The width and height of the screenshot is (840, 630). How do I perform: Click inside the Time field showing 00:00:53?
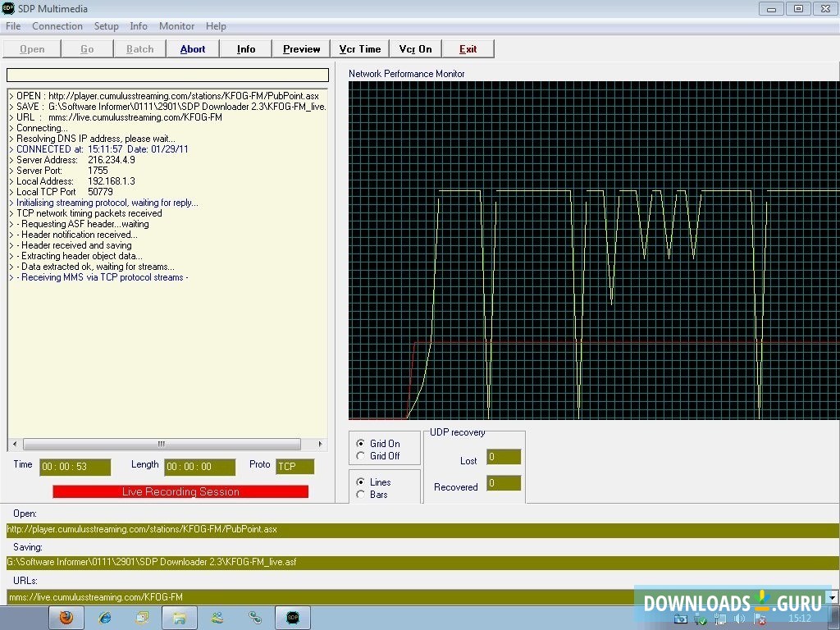(74, 466)
